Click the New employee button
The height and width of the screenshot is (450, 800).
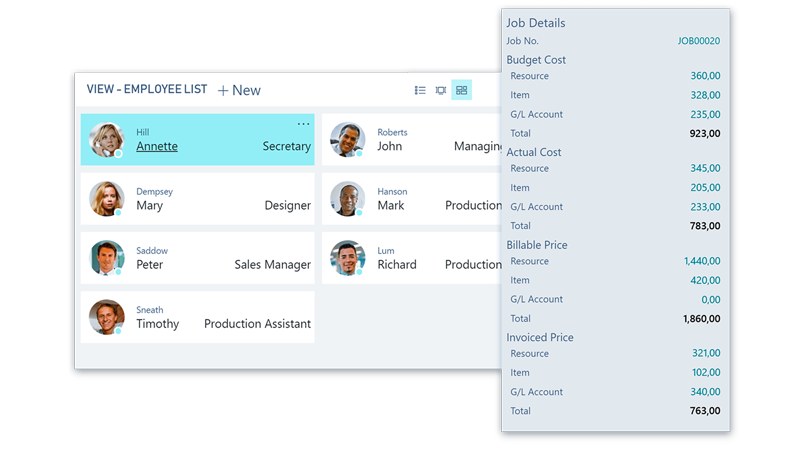click(239, 90)
